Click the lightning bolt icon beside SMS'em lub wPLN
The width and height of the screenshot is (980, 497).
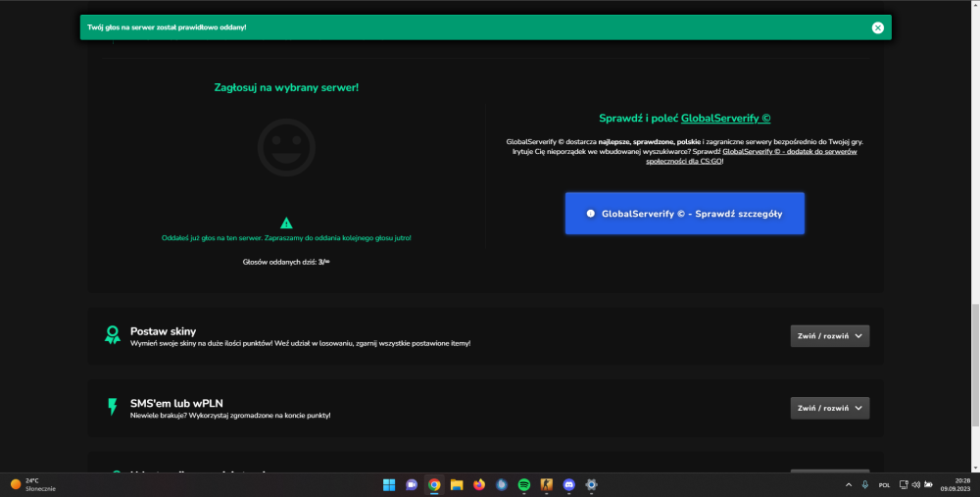click(x=113, y=407)
